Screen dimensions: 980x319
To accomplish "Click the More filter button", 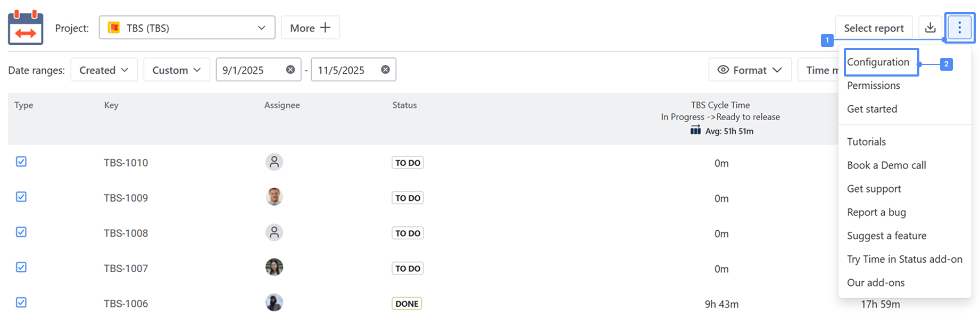I will pos(310,28).
